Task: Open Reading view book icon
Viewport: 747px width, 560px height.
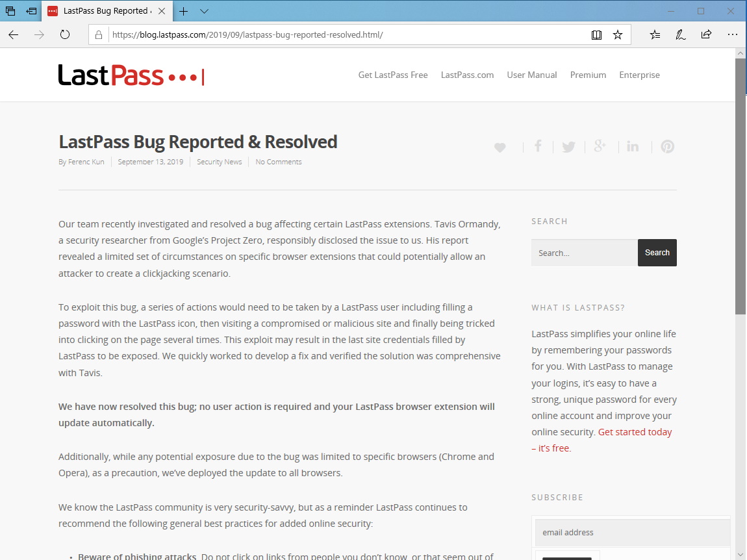Action: pos(596,35)
